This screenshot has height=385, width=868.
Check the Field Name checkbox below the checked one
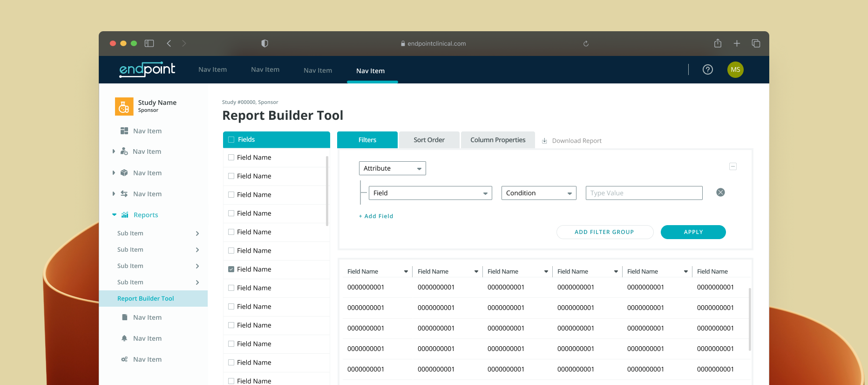[231, 288]
